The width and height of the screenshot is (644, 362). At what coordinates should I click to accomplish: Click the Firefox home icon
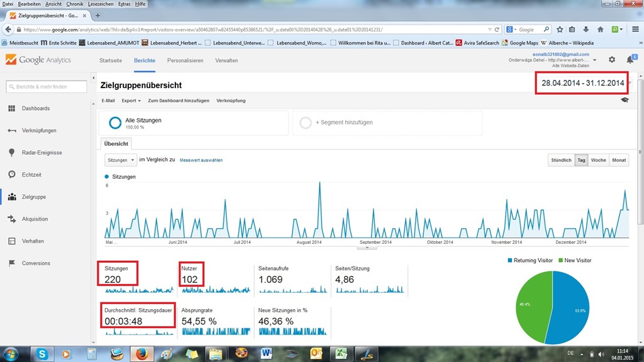click(601, 30)
